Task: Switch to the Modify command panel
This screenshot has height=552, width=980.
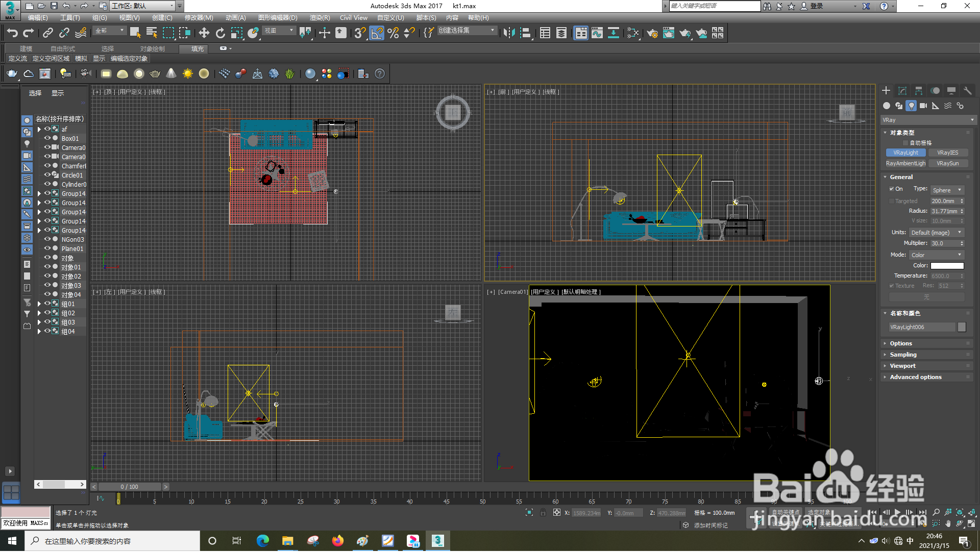Action: [x=902, y=91]
